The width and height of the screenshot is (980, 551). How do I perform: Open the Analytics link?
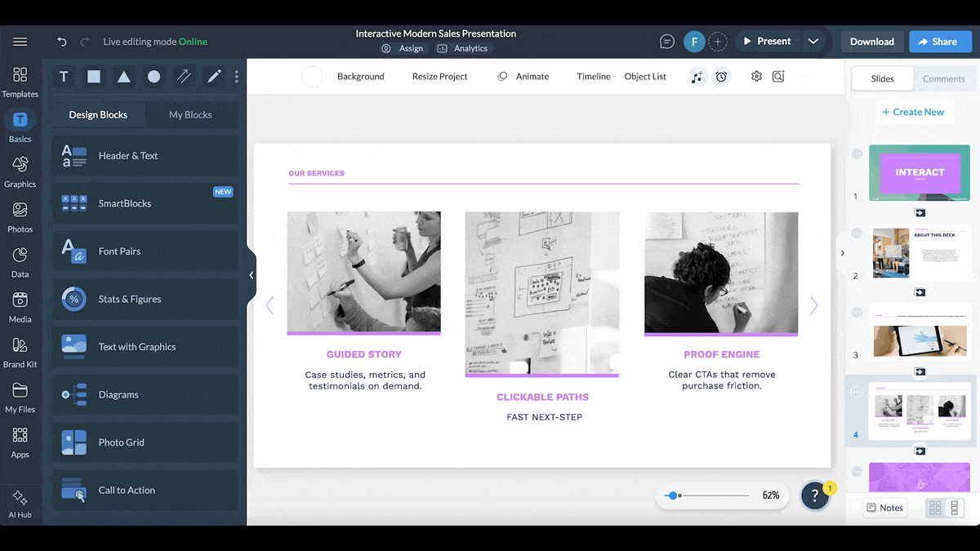[x=462, y=48]
